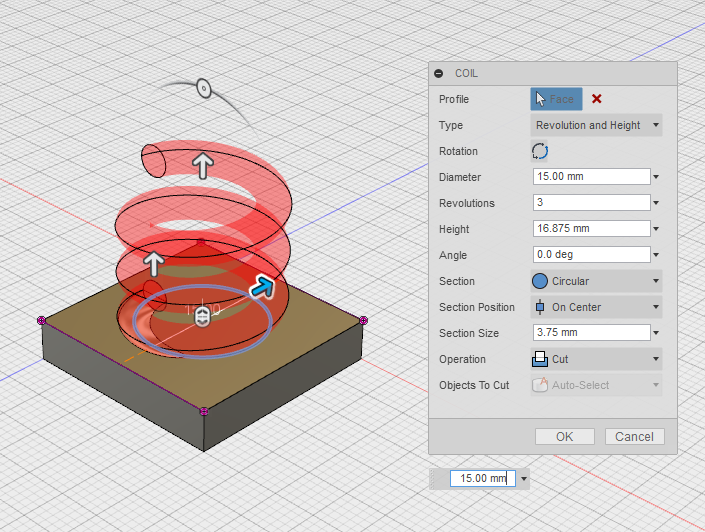Click the Profile Face selection button
Image resolution: width=705 pixels, height=532 pixels.
556,99
